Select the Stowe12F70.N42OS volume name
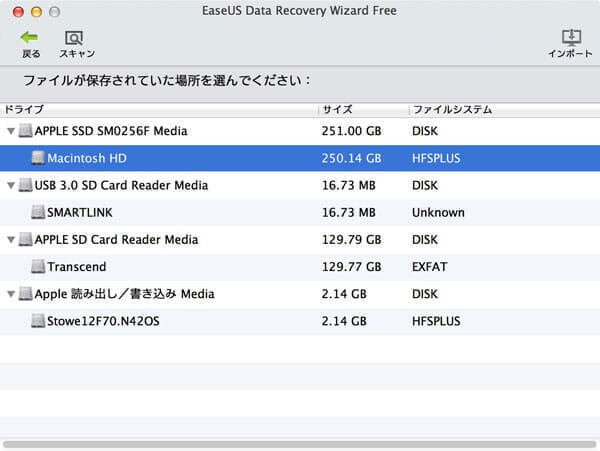Image resolution: width=600 pixels, height=451 pixels. (103, 321)
